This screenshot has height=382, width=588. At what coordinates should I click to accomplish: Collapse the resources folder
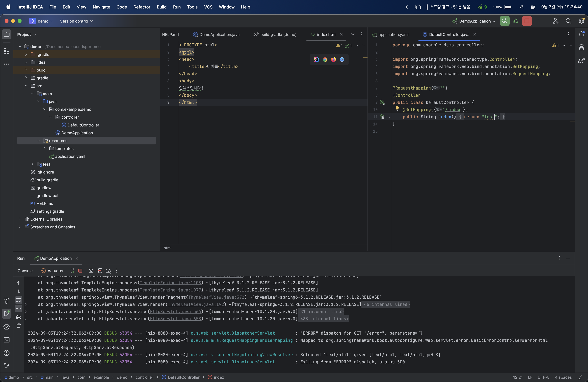[x=39, y=141]
